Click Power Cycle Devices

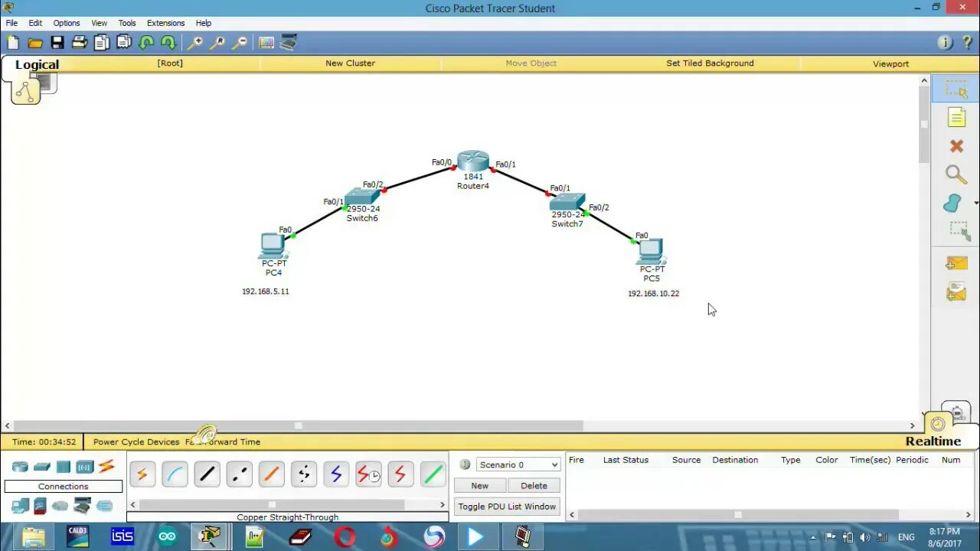(136, 442)
